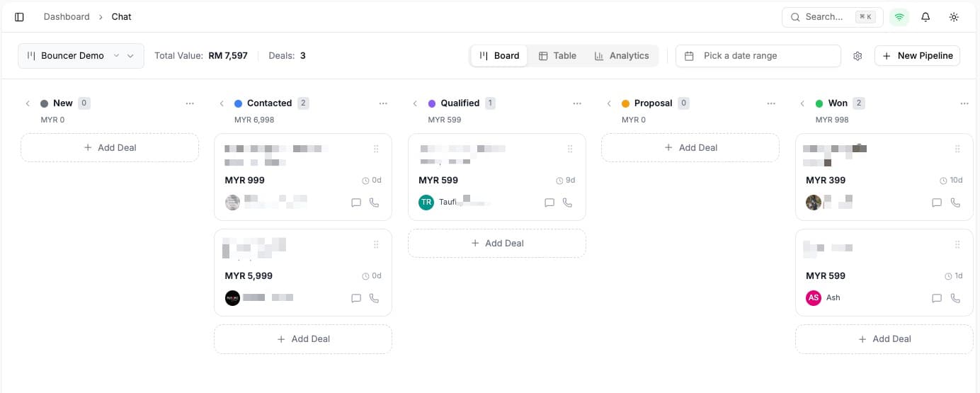Open the Contacted column options menu
Screen dimensions: 980x393
[383, 103]
